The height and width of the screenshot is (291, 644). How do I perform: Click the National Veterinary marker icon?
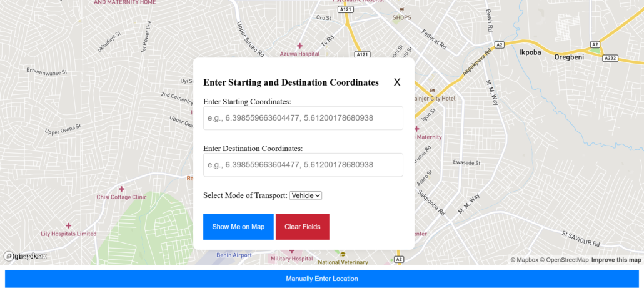pos(343,254)
